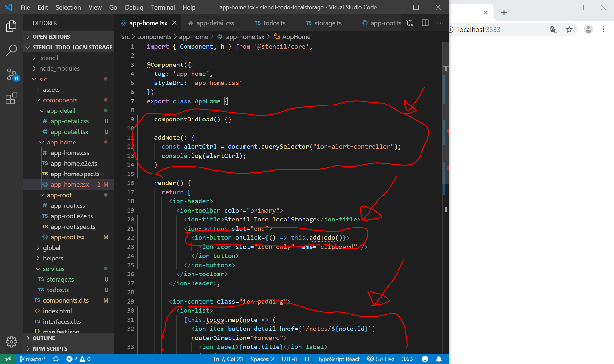Expand the assets folder
614x364 pixels.
(x=68, y=89)
